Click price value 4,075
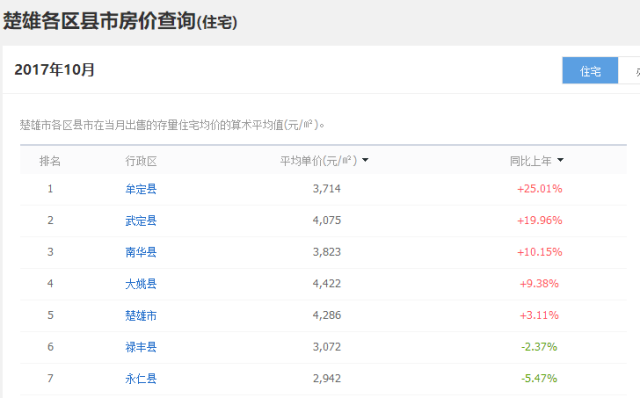Viewport: 640px width, 398px height. point(327,220)
